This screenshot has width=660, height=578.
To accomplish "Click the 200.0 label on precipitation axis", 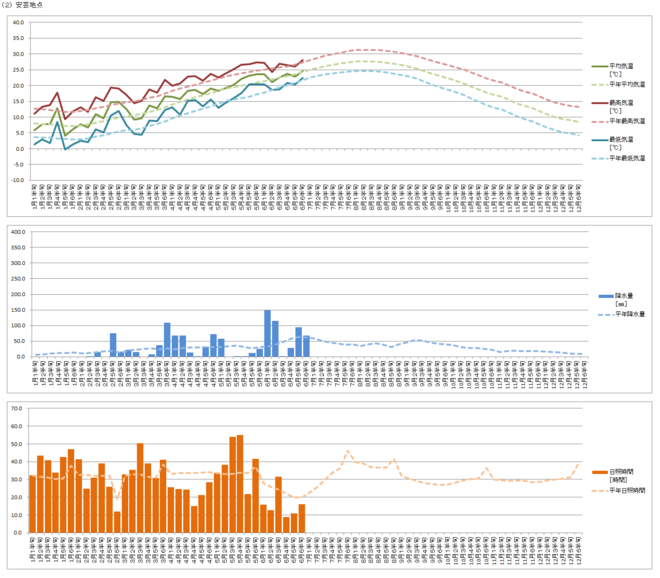I will [18, 295].
